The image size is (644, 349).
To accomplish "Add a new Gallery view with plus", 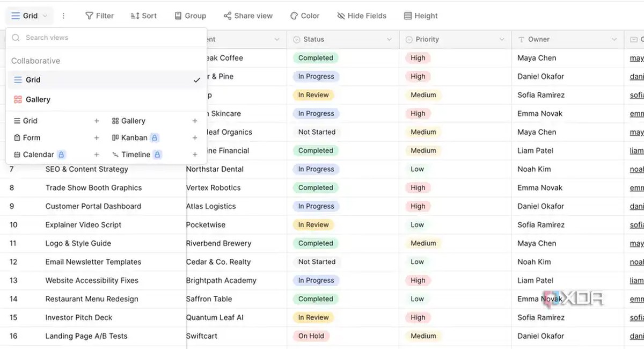I will [x=195, y=121].
